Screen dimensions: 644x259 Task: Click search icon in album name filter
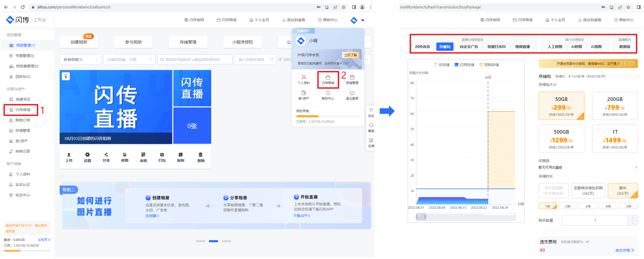(x=272, y=59)
